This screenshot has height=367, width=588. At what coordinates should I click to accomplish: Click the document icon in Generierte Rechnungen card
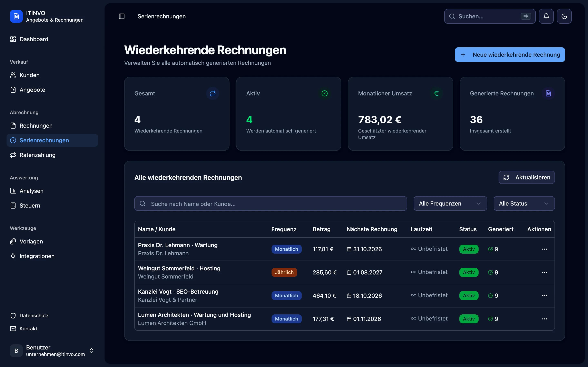click(548, 93)
